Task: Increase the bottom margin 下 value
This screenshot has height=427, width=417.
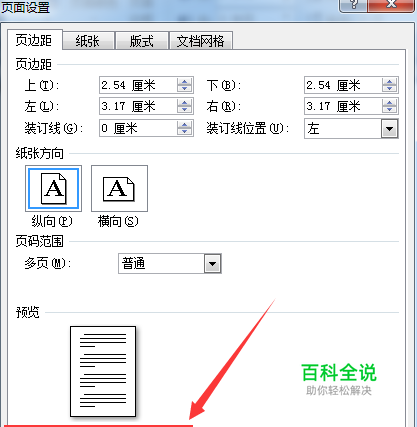Action: (389, 82)
